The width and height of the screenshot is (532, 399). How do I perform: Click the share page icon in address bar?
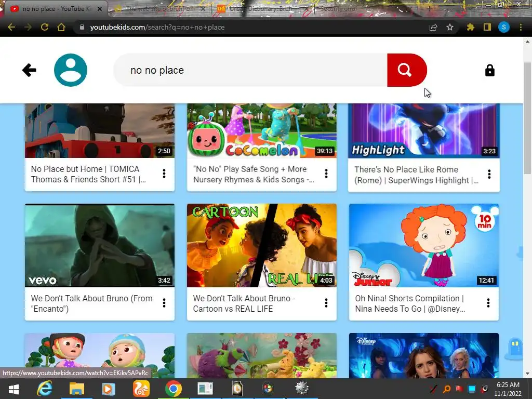[433, 27]
